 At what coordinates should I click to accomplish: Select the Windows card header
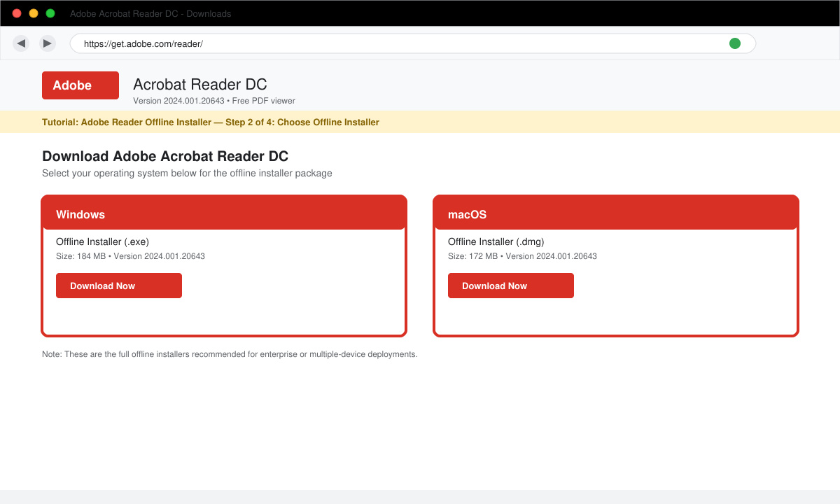click(x=224, y=213)
